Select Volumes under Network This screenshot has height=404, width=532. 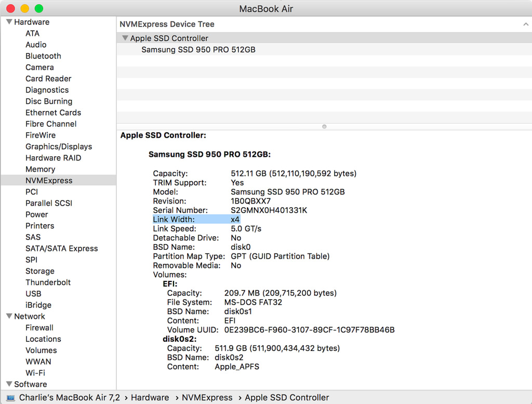tap(42, 350)
